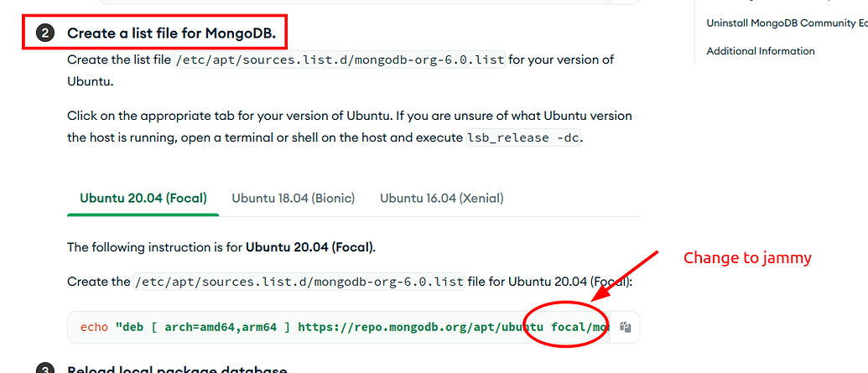Click the bold "Ubuntu 20.04 (Focal)" instruction text
This screenshot has height=373, width=868.
[309, 247]
